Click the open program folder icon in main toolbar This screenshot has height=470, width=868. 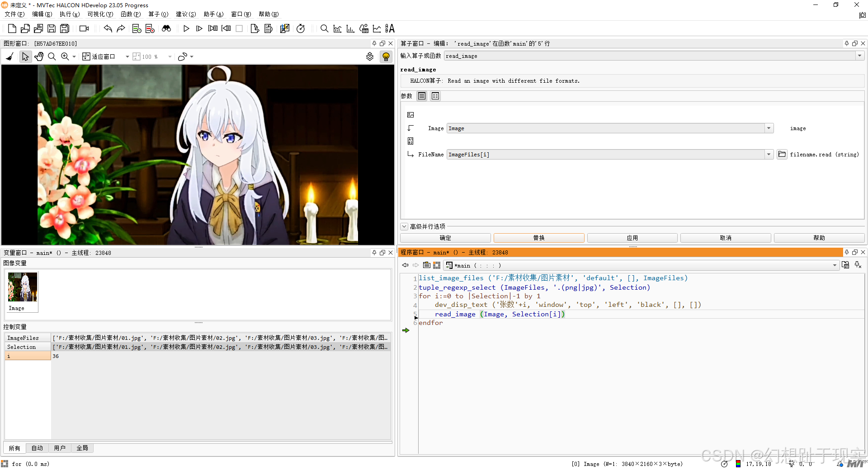(25, 28)
